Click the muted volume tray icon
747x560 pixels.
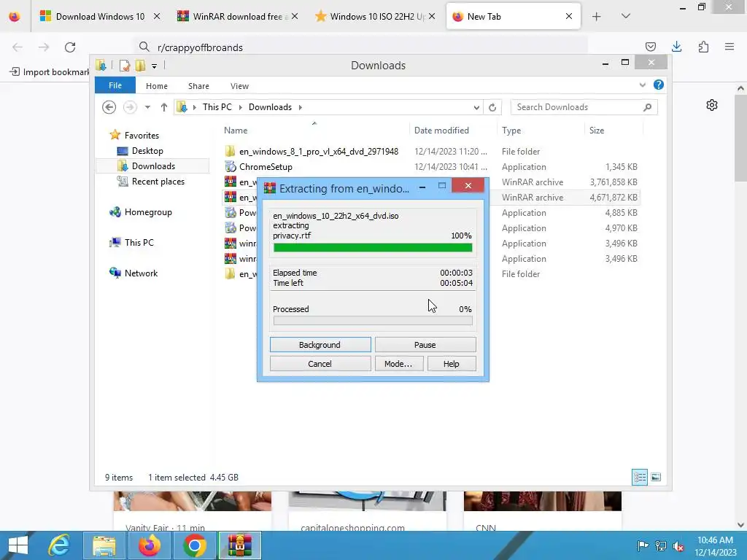point(678,546)
